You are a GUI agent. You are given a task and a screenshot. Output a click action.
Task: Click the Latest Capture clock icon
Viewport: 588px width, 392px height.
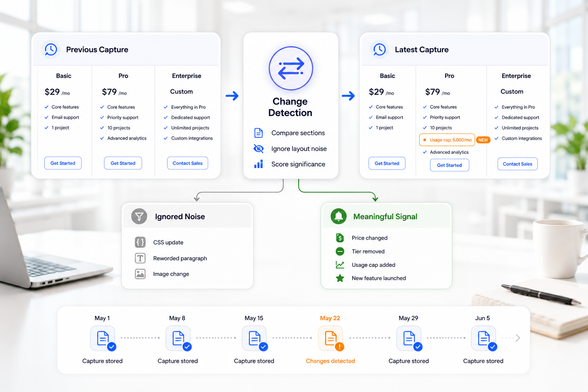point(379,49)
